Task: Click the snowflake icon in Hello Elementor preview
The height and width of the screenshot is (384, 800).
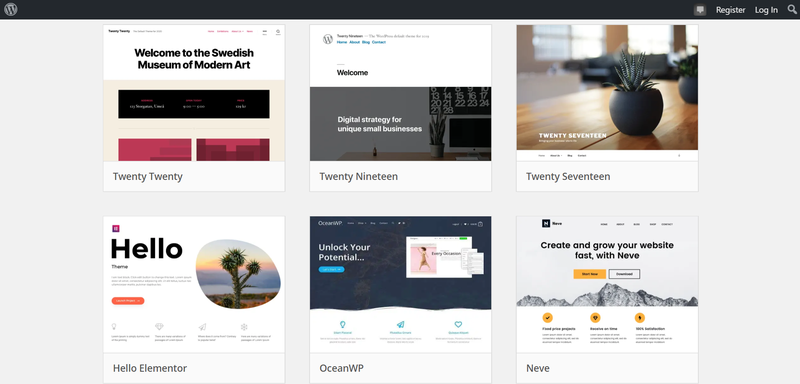Action: (244, 326)
